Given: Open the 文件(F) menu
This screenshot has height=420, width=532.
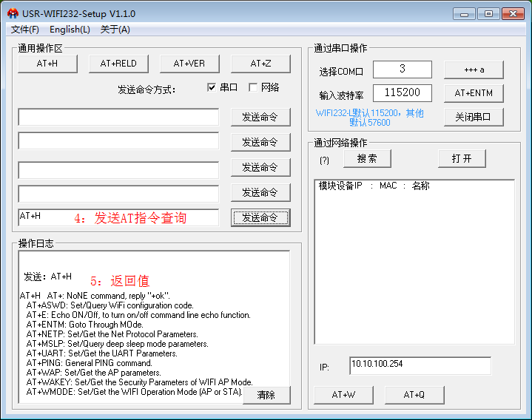Looking at the screenshot, I should pos(25,30).
